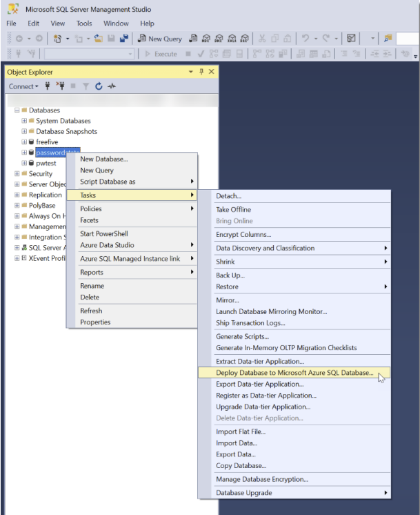Screen dimensions: 420x515
Task: Open the Connect dropdown in Object Explorer
Action: (23, 86)
